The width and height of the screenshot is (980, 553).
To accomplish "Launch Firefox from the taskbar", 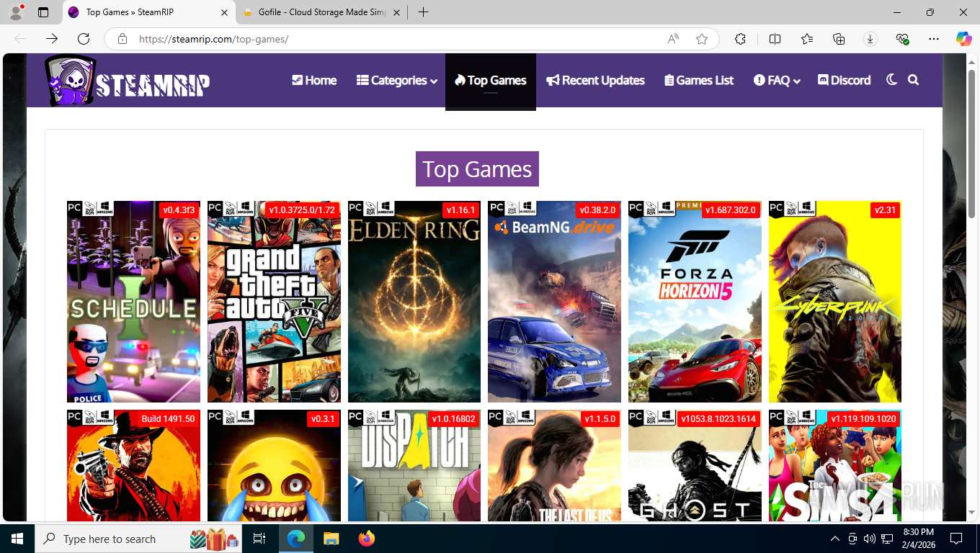I will [367, 539].
